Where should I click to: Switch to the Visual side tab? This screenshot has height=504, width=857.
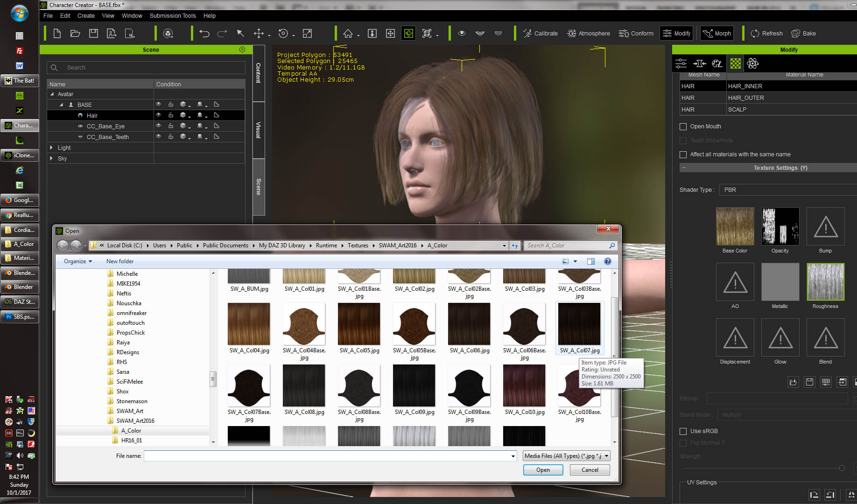coord(259,130)
